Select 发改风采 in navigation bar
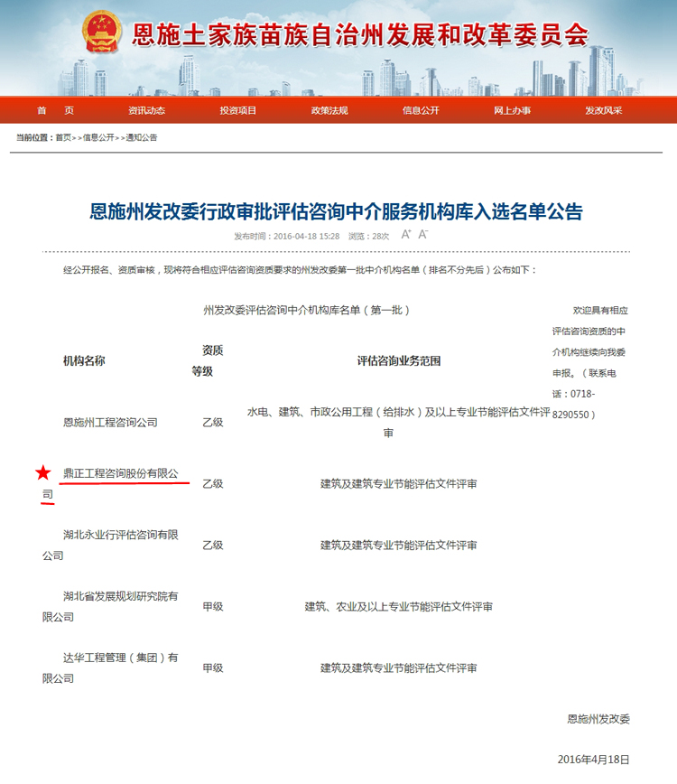The image size is (677, 784). (x=603, y=110)
